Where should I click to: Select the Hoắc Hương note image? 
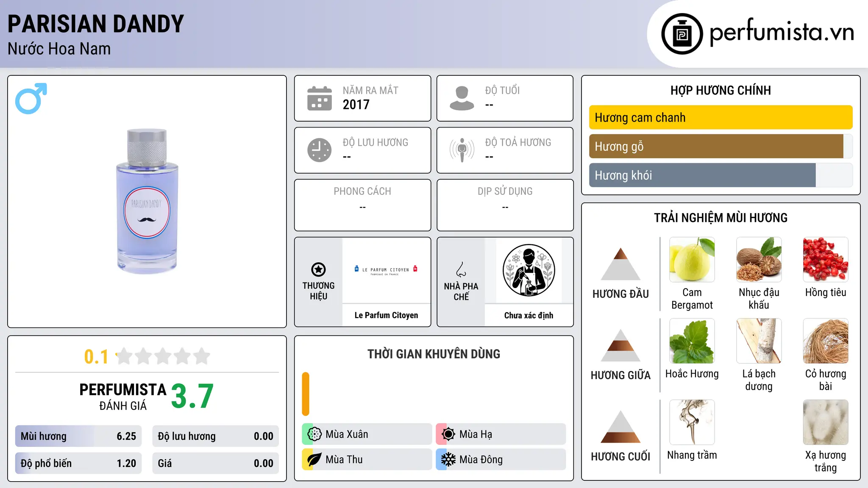692,341
